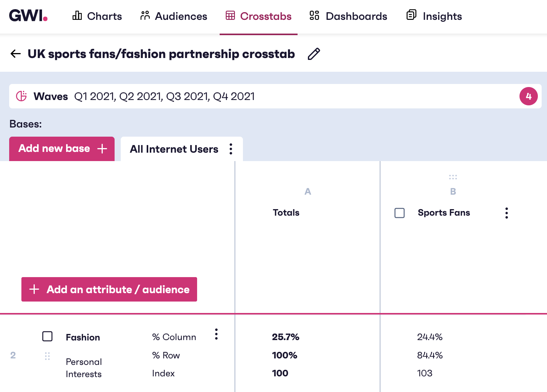The width and height of the screenshot is (547, 392).
Task: Click the Add new base button
Action: tap(61, 148)
